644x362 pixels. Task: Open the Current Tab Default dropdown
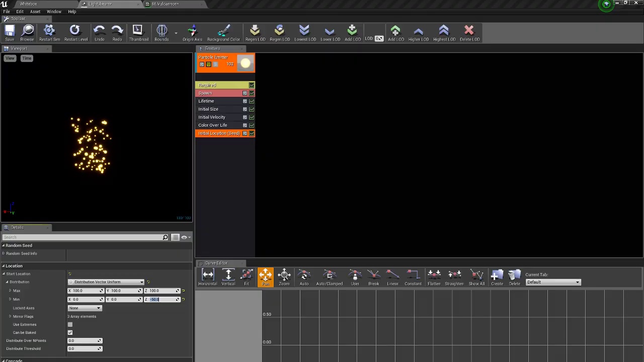(553, 282)
